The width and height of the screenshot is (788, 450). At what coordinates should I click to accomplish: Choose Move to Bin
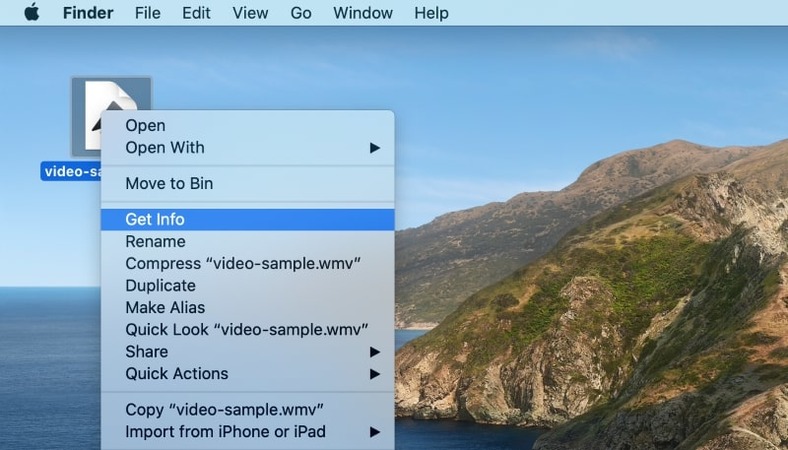(247, 184)
